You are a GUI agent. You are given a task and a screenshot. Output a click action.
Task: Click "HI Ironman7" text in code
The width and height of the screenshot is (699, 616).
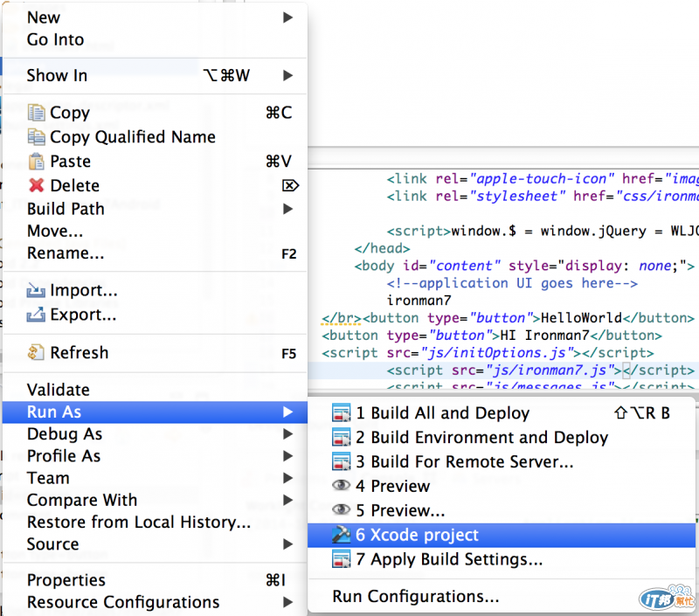point(544,336)
